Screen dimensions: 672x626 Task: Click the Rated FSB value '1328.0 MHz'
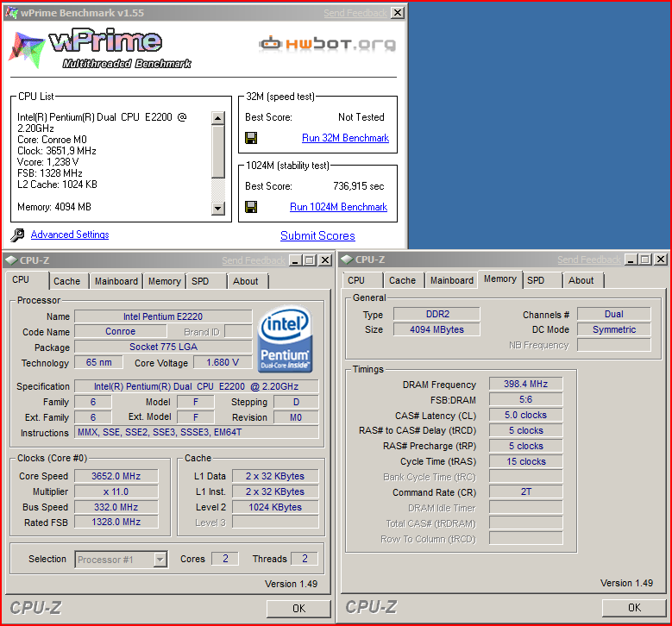[116, 522]
